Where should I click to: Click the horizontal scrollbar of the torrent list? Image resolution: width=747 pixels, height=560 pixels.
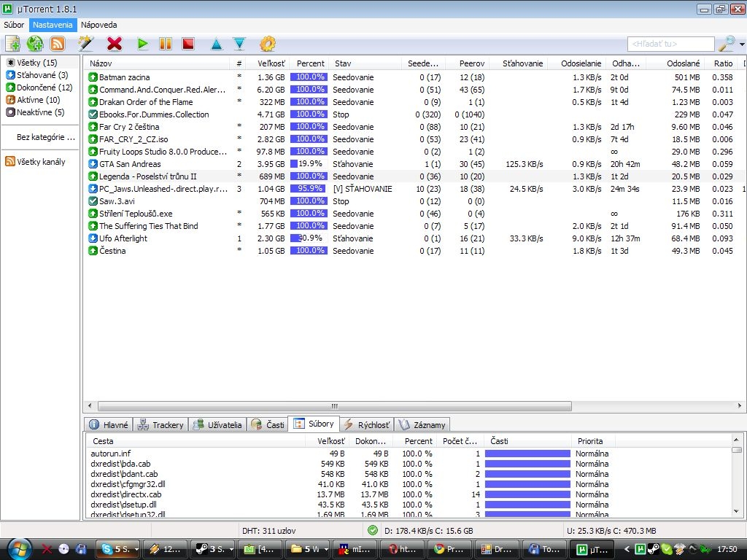click(334, 405)
